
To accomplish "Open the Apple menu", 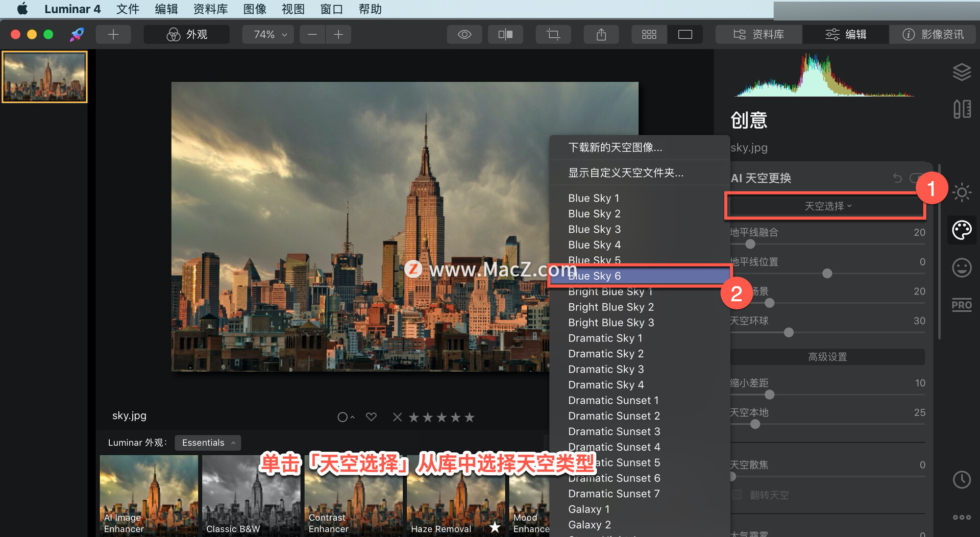I will (22, 9).
